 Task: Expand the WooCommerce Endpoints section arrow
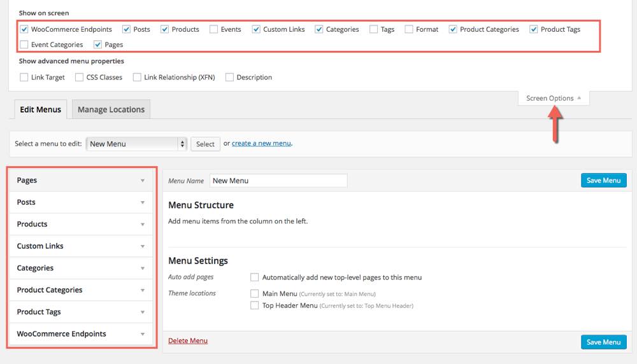tap(143, 334)
